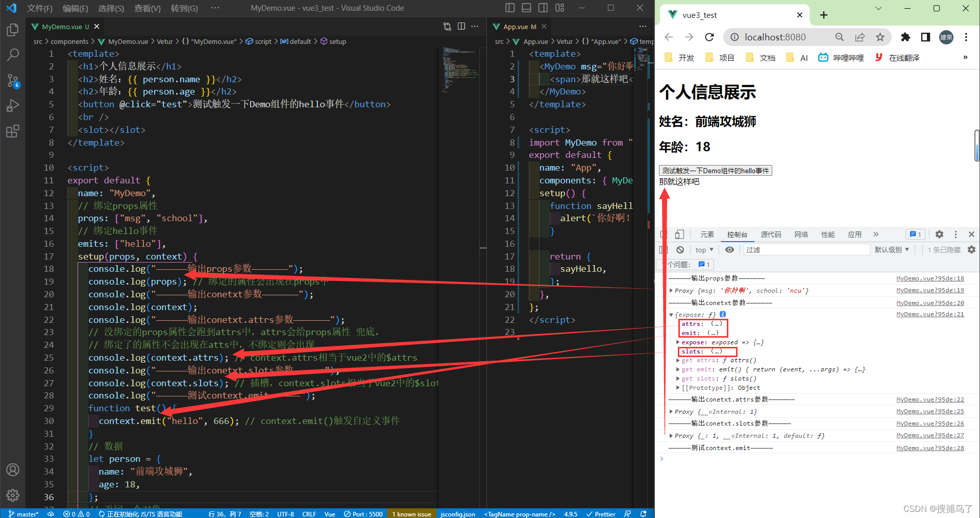Open a new Chrome tab

823,15
